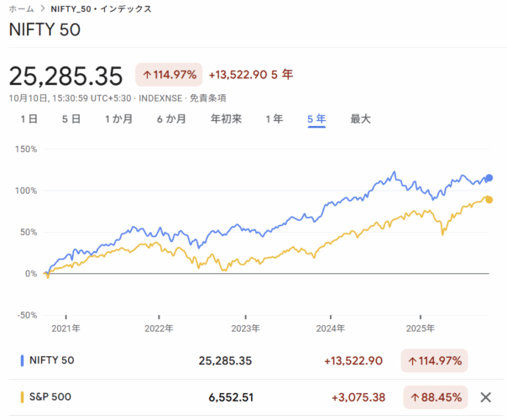Select the 1日 time range tab
The image size is (507, 420).
click(28, 119)
